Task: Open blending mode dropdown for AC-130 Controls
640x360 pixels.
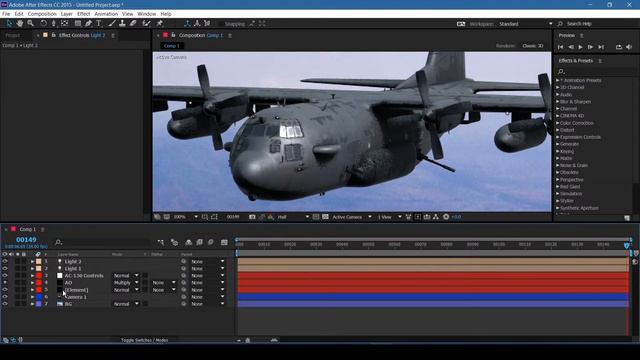Action: coord(126,276)
